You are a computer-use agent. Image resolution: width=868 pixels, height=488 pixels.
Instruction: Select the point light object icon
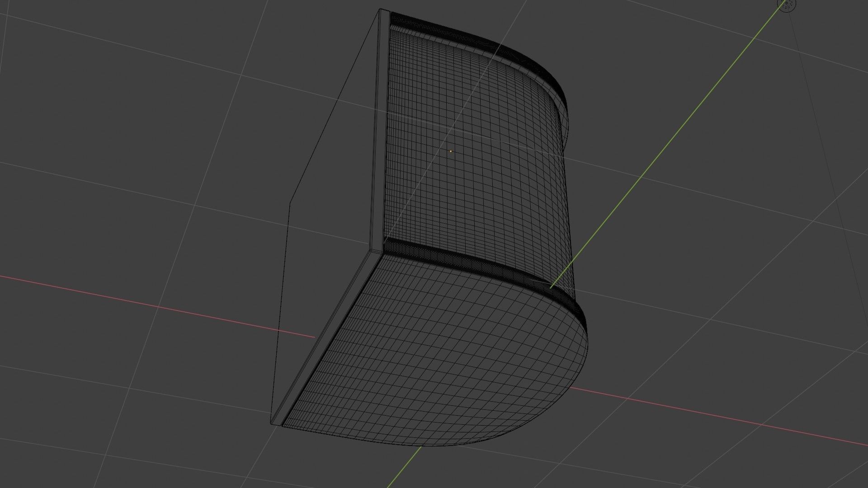pos(787,5)
